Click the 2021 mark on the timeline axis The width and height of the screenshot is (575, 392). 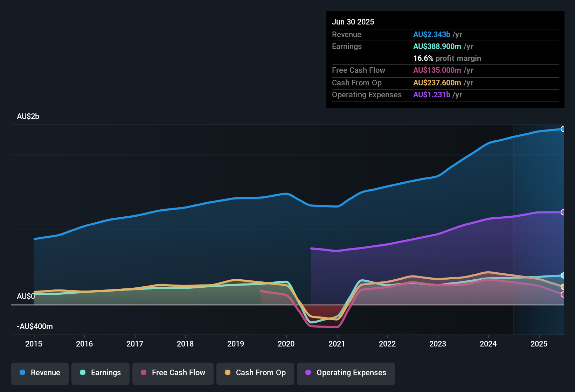337,344
